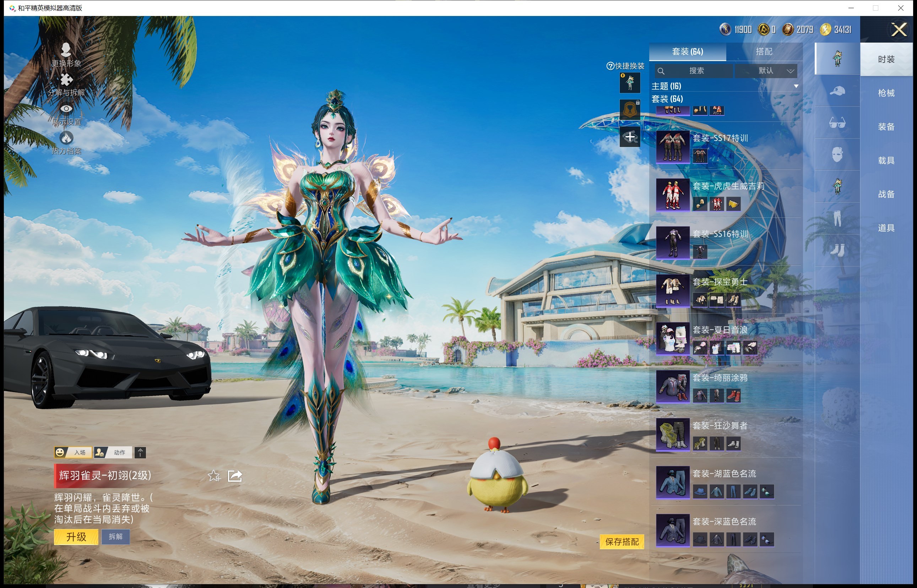This screenshot has height=588, width=917.
Task: Switch to the 搭配 tab
Action: tap(764, 51)
